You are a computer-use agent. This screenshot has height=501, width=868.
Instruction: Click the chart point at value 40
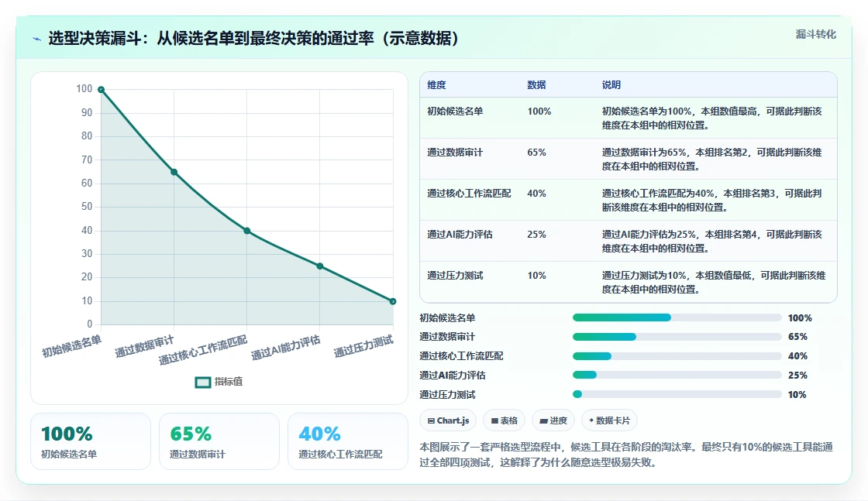[x=247, y=231]
